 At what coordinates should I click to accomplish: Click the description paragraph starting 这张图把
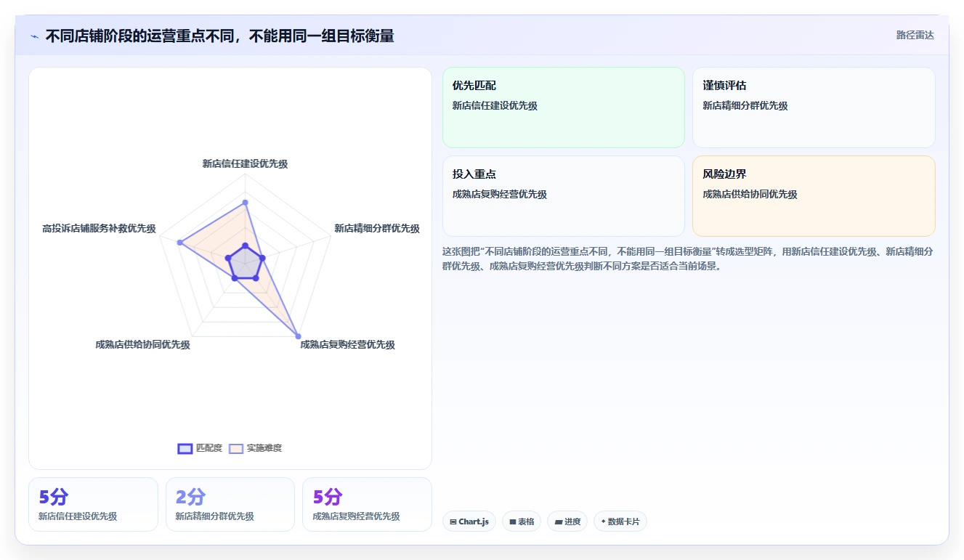pos(688,259)
